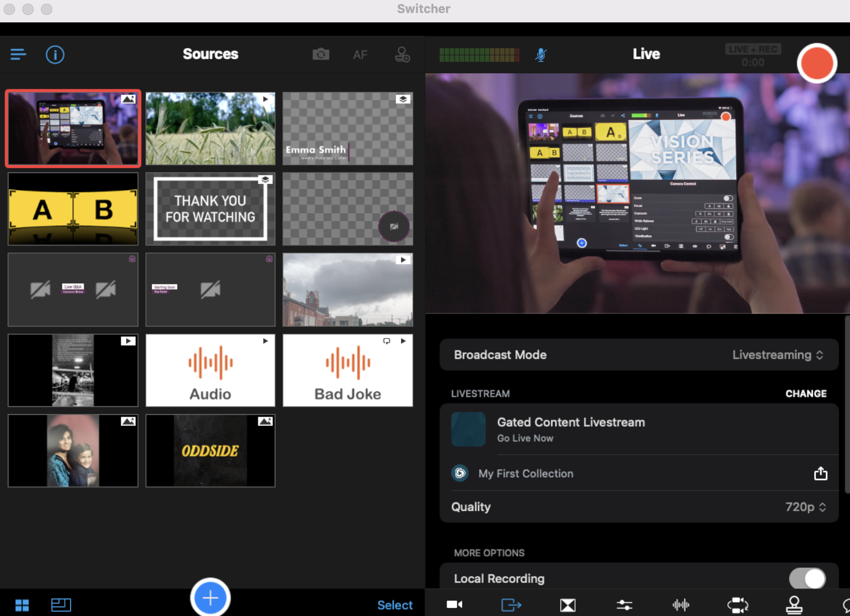The width and height of the screenshot is (850, 616).
Task: Select the yellow A B split layout source
Action: 73,209
